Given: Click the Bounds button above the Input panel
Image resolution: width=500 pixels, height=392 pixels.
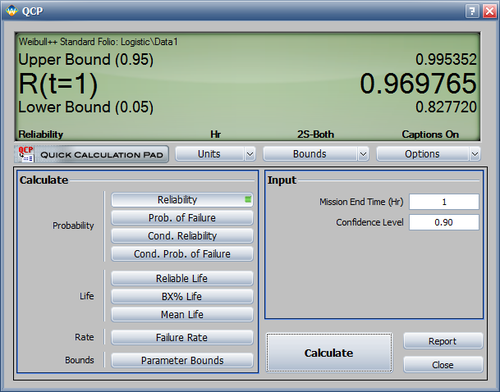Looking at the screenshot, I should 310,154.
